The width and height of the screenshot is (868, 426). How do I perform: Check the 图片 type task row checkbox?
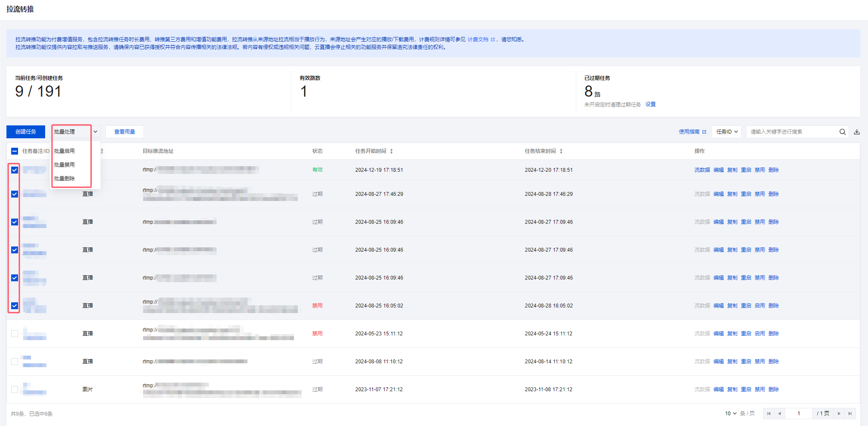(x=15, y=389)
